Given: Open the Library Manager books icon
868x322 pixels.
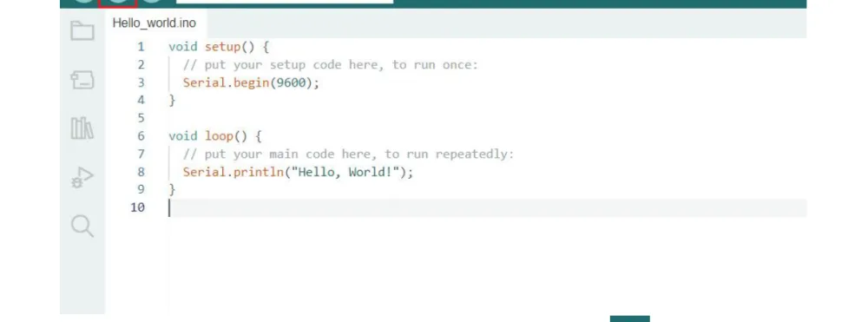Looking at the screenshot, I should pyautogui.click(x=82, y=128).
